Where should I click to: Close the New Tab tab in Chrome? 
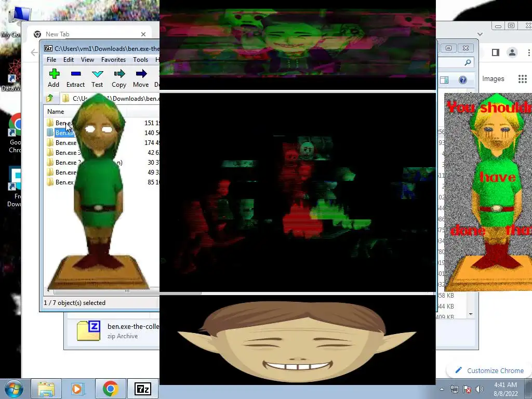(x=143, y=34)
